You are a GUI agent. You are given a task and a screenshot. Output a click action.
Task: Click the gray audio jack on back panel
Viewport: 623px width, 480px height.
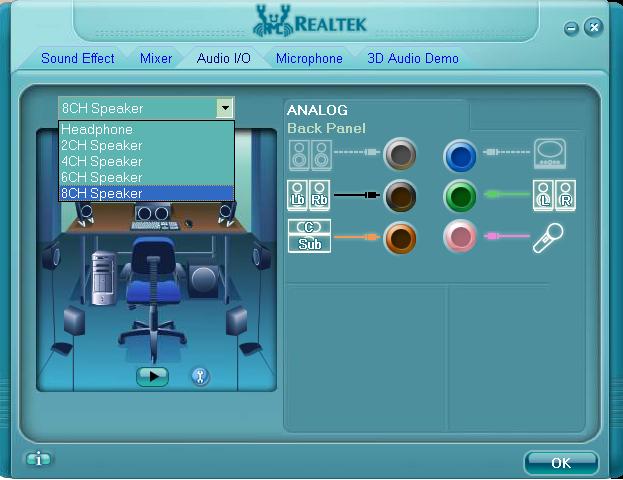400,154
